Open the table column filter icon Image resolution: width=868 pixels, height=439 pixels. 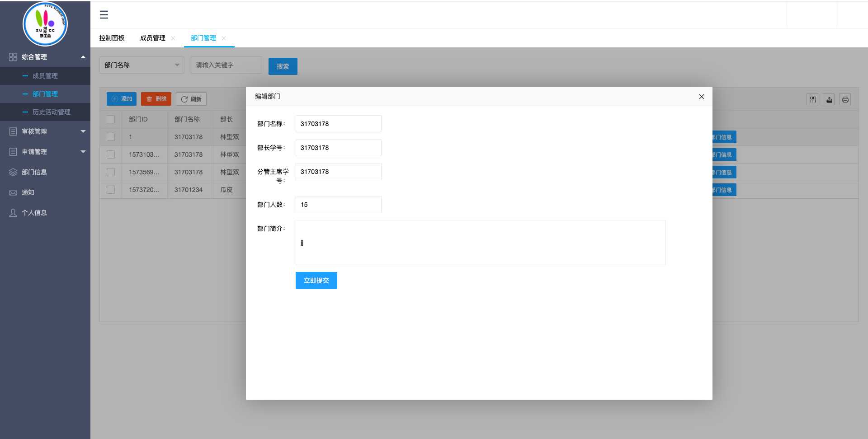click(813, 99)
